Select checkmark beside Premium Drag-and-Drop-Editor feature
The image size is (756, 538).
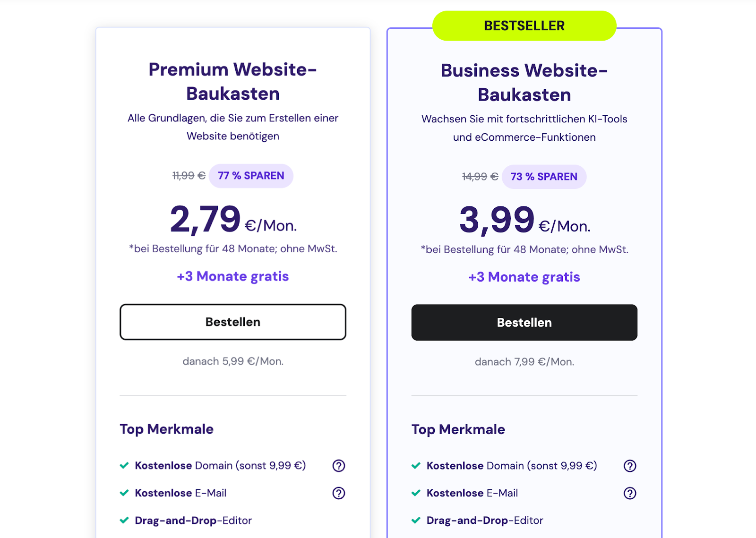124,521
